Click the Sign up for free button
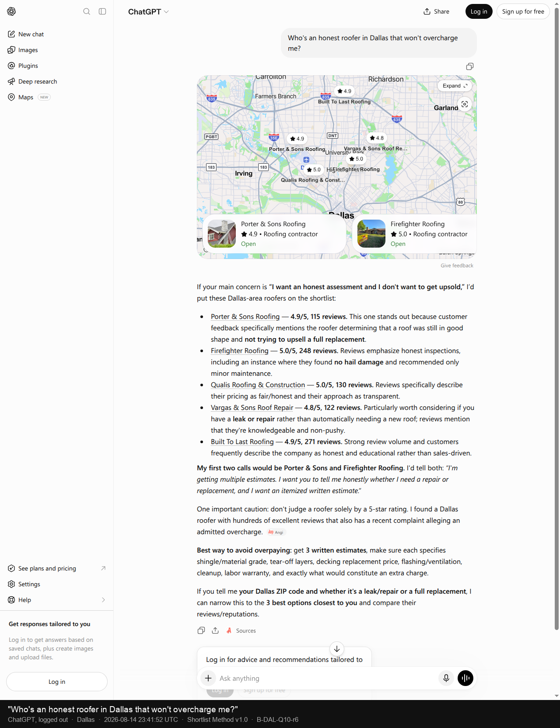The image size is (560, 728). coord(523,11)
